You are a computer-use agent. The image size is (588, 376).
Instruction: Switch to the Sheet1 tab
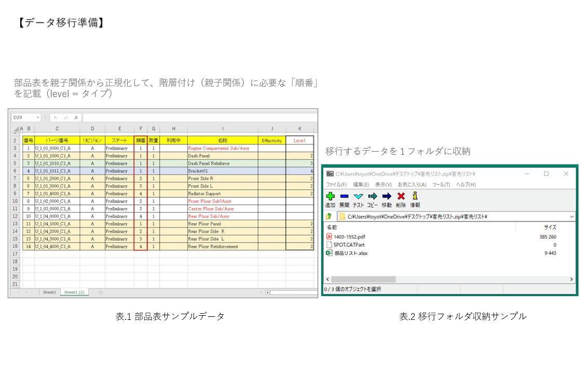[49, 292]
